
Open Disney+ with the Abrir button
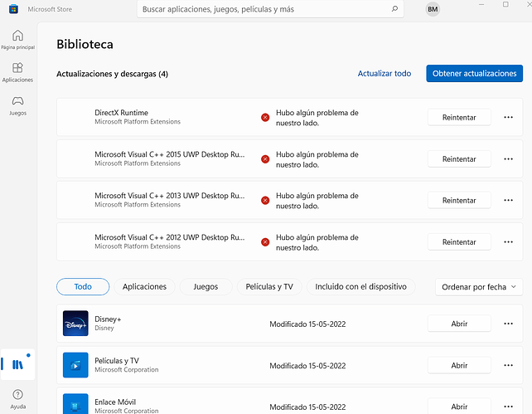[459, 324]
